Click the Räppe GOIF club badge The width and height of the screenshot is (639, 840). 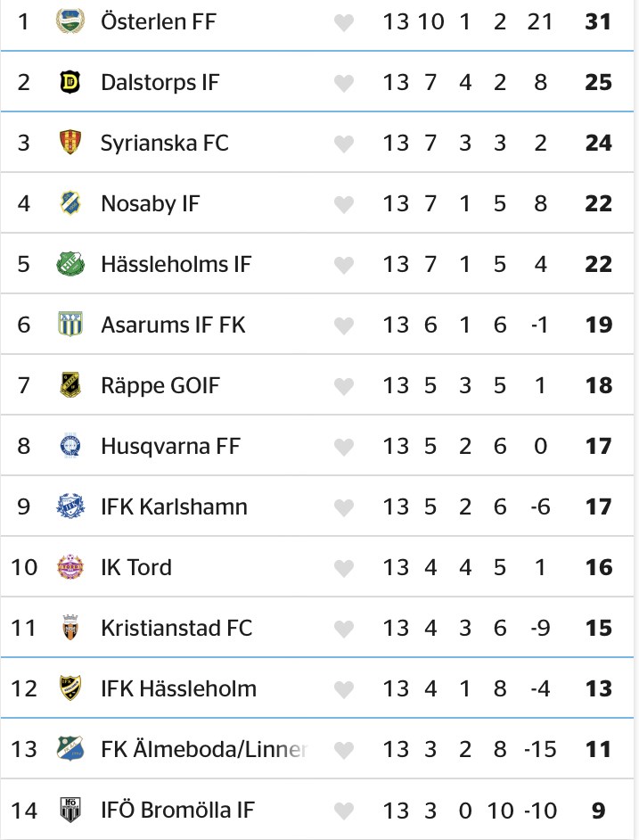click(69, 385)
